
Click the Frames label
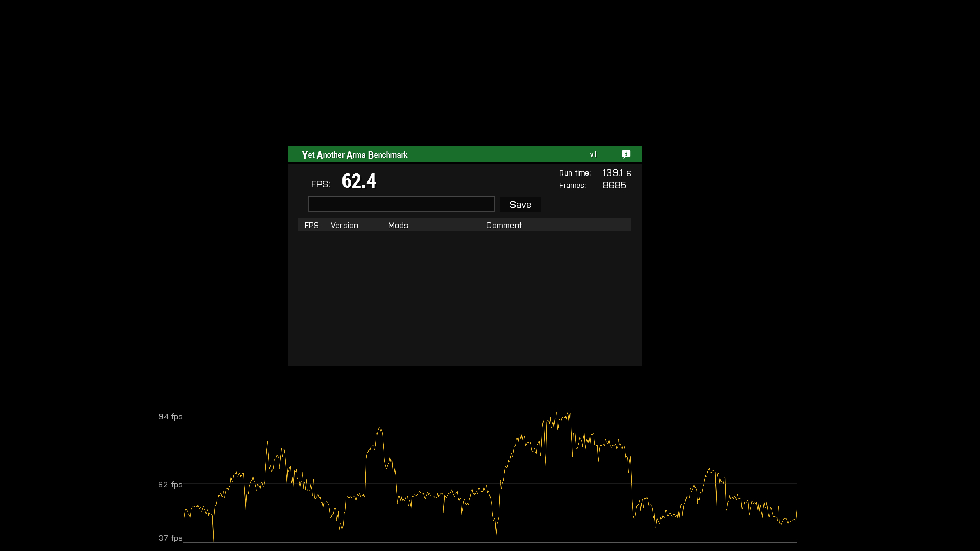[572, 186]
